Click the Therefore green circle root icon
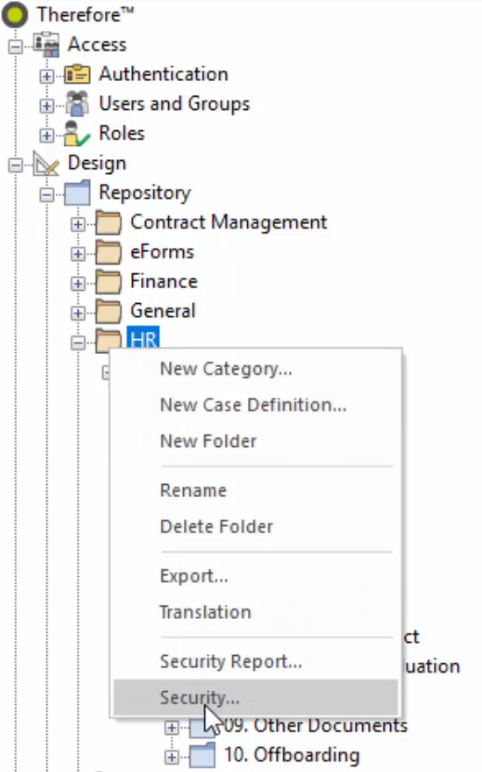This screenshot has height=772, width=482. click(x=15, y=14)
